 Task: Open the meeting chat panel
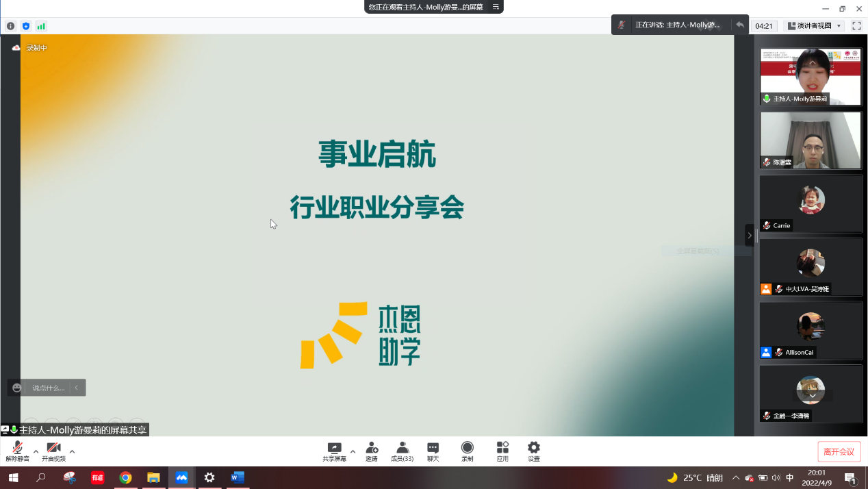pos(433,451)
